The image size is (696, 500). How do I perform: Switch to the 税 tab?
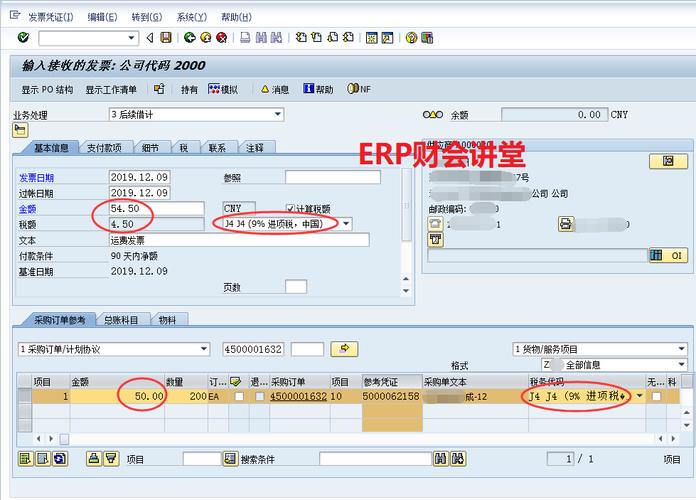pyautogui.click(x=184, y=148)
